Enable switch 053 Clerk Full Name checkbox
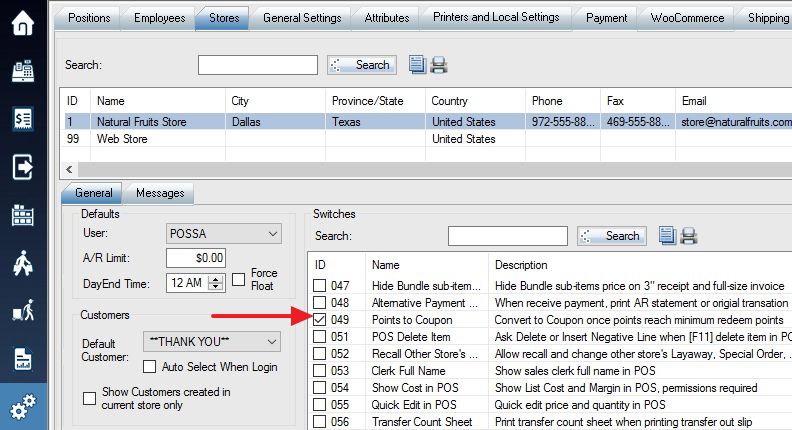Image resolution: width=792 pixels, height=430 pixels. 319,370
